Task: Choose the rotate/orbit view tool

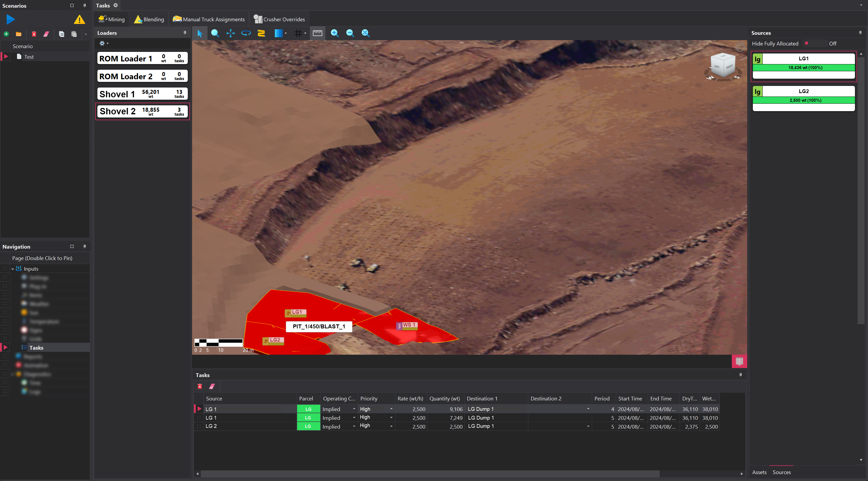Action: 246,33
